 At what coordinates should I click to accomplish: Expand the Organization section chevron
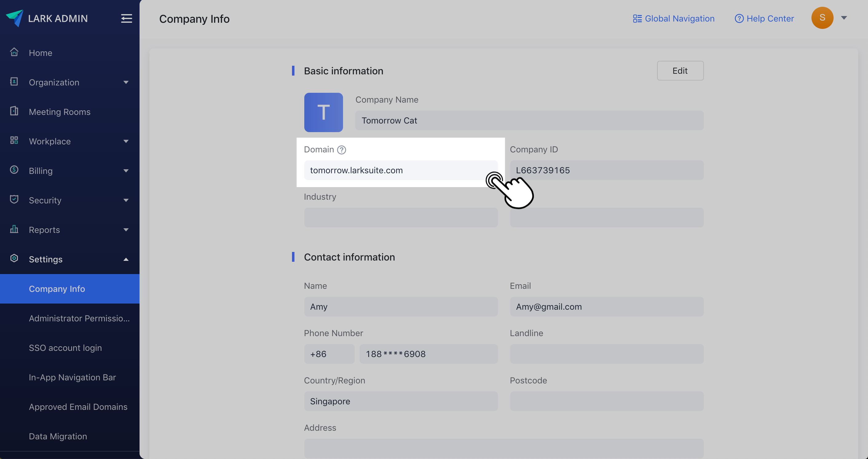(126, 82)
